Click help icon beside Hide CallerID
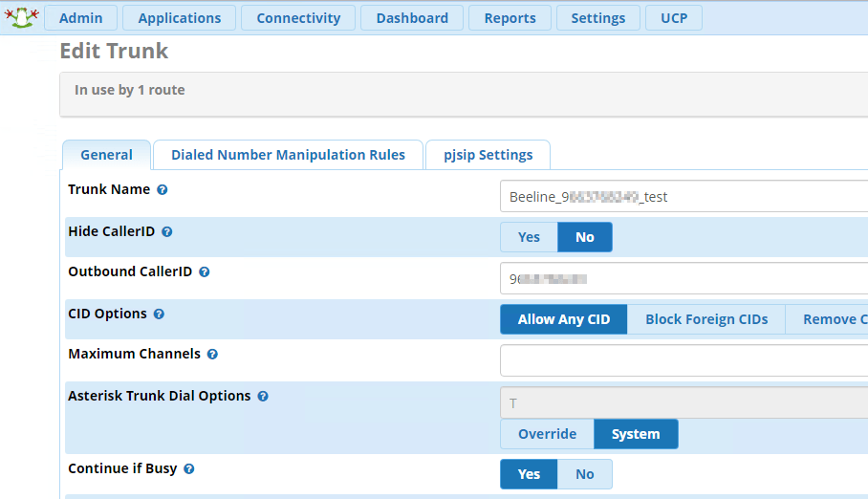 (x=166, y=232)
